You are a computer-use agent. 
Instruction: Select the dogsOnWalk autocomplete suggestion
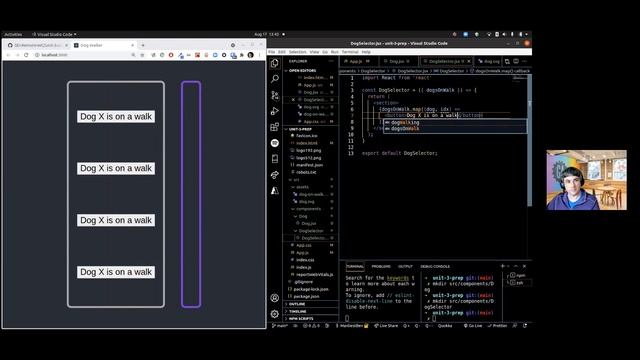(455, 129)
